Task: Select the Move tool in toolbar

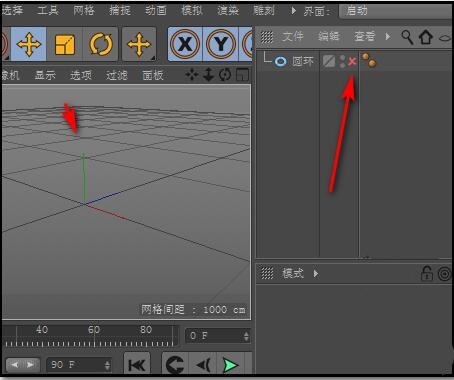Action: 29,44
